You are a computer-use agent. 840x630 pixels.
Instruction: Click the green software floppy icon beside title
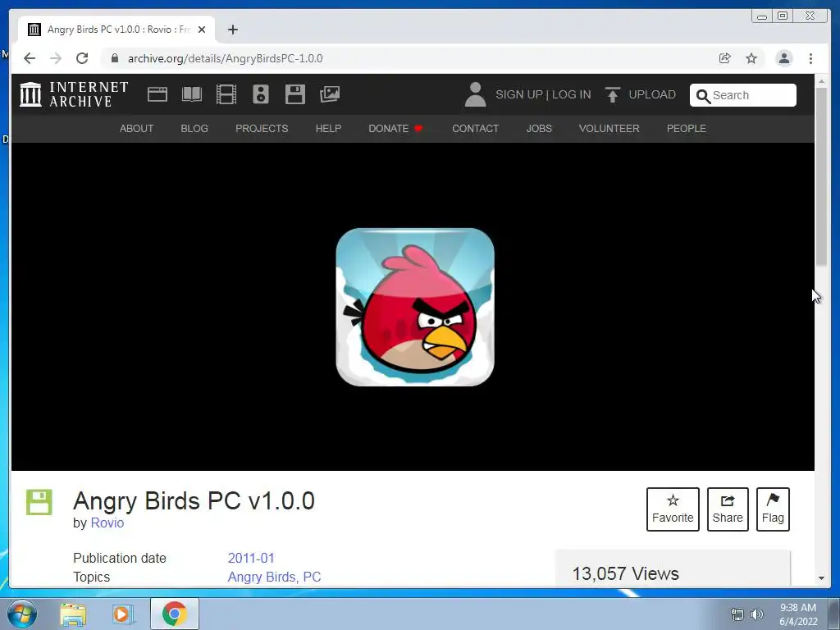point(39,503)
